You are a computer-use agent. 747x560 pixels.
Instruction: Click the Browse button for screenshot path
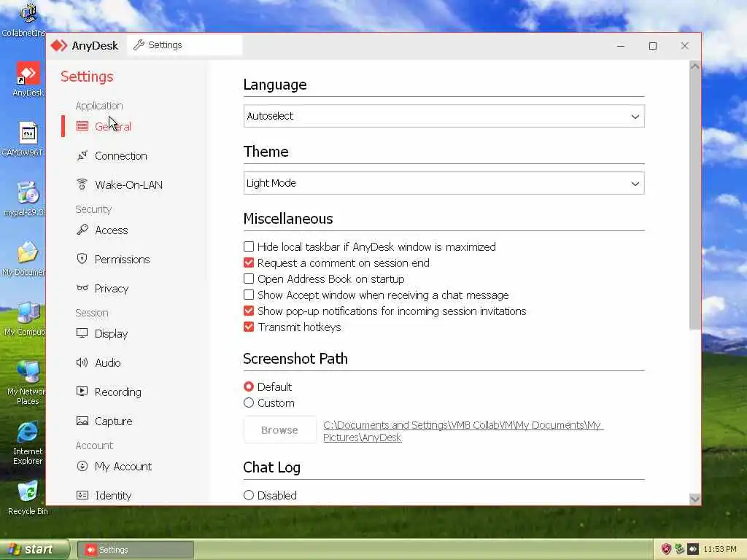pyautogui.click(x=279, y=430)
